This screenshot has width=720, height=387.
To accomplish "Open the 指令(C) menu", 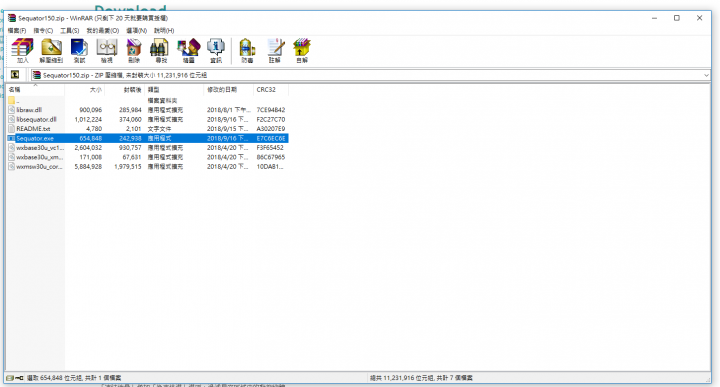I will coord(43,30).
